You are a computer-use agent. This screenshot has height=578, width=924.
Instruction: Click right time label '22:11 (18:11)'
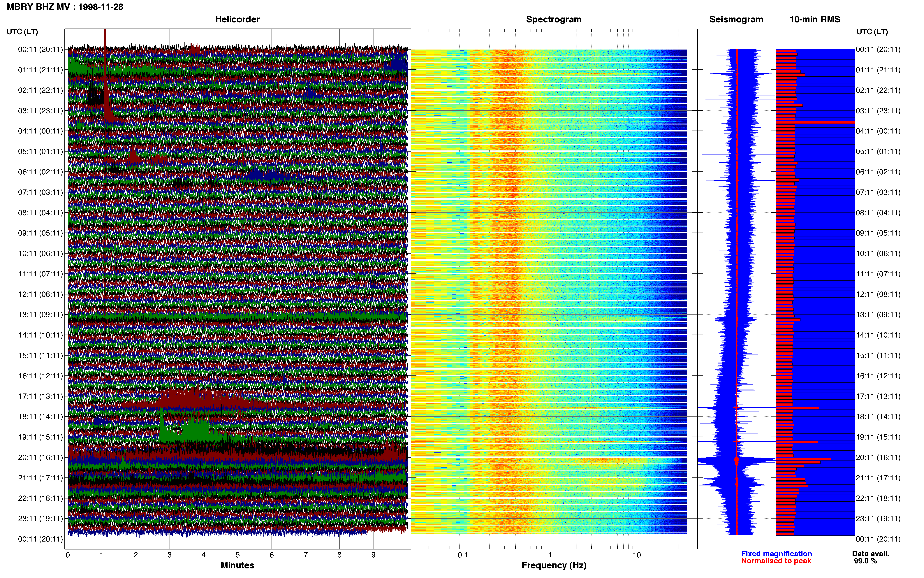click(878, 498)
